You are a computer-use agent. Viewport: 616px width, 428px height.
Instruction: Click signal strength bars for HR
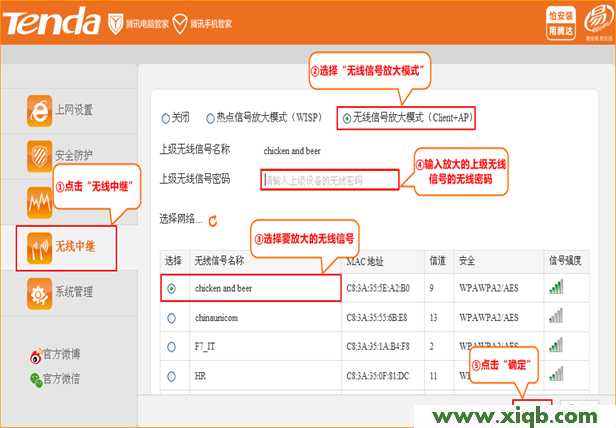(x=556, y=374)
